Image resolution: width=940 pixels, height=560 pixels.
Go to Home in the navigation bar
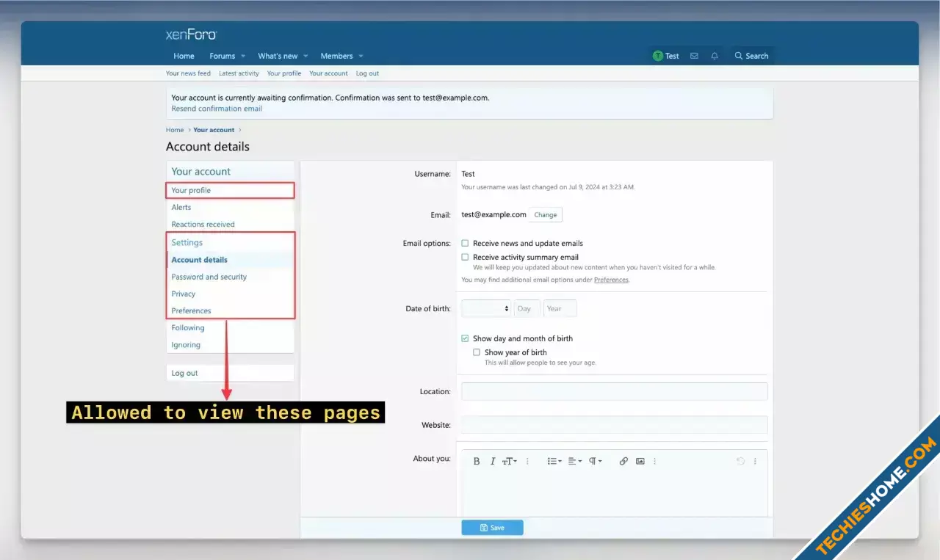184,56
